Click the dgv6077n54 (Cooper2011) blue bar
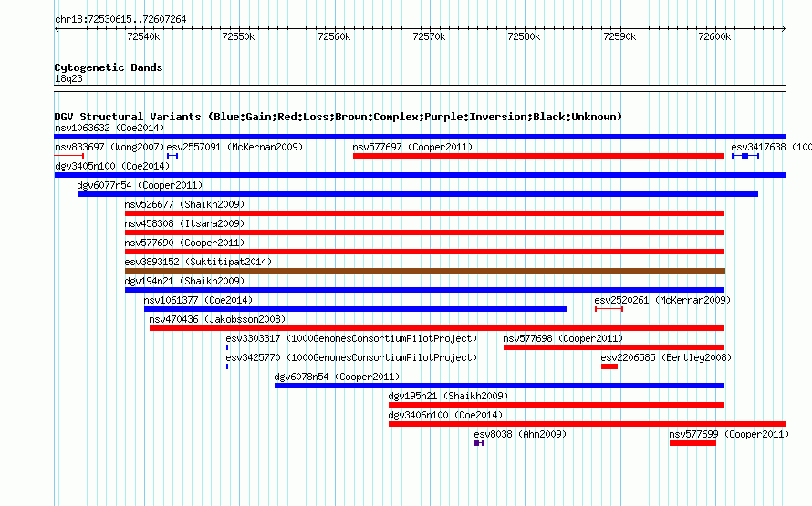Viewport: 812px width, 506px height. (418, 194)
